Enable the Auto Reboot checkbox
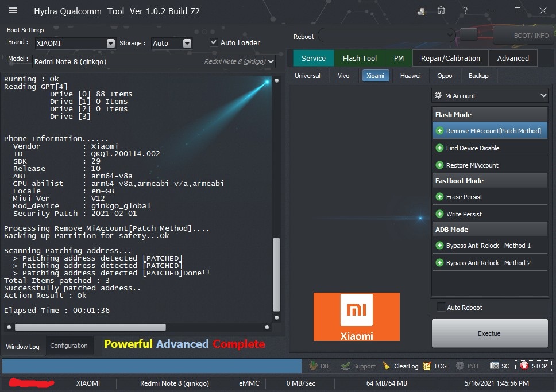 coord(441,307)
